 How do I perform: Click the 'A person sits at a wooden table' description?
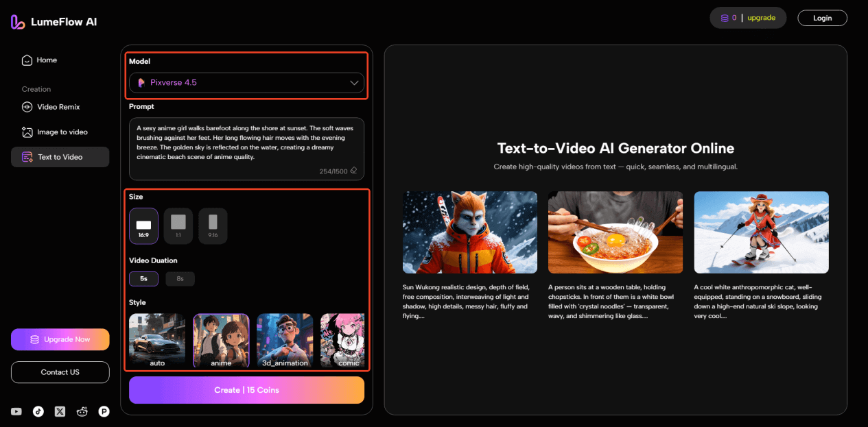[613, 302]
